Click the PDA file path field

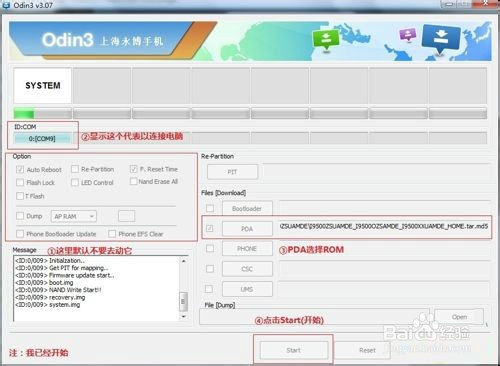pyautogui.click(x=384, y=226)
